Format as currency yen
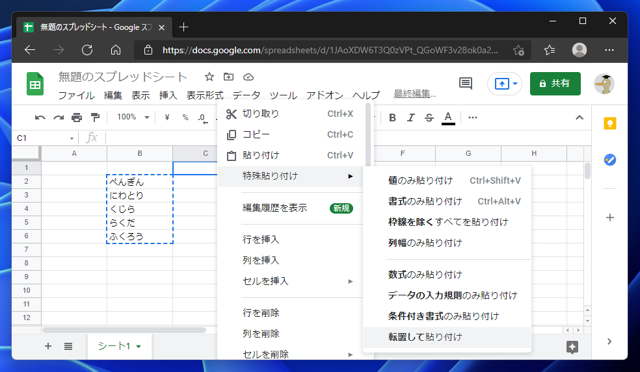Image resolution: width=640 pixels, height=372 pixels. click(x=167, y=117)
